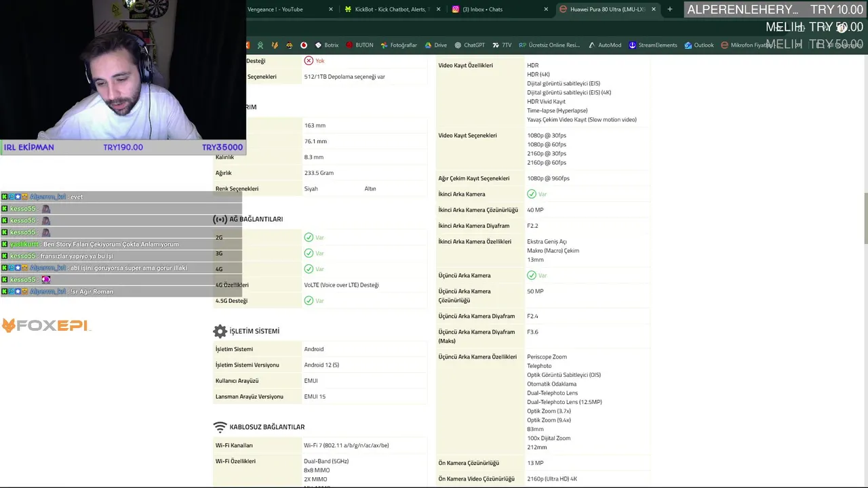
Task: Click the Dual-Band (5GHz) Wi-Fi feature
Action: coord(326,462)
